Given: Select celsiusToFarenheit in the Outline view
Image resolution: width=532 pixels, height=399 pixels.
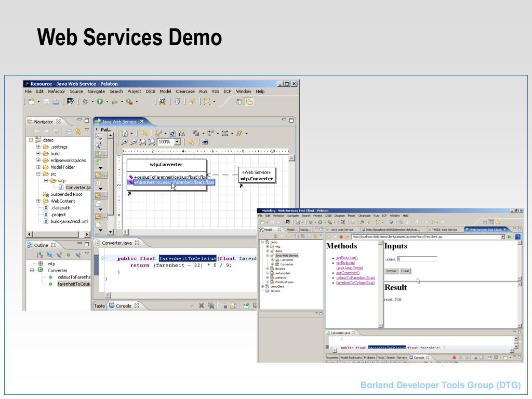Looking at the screenshot, I should (x=70, y=277).
